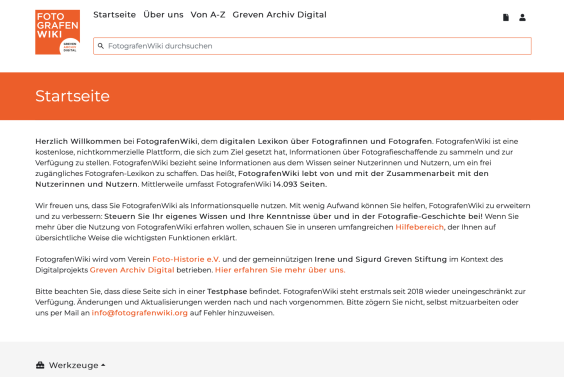Open the Foto-Historie e.V. link
This screenshot has width=564, height=377.
(186, 259)
